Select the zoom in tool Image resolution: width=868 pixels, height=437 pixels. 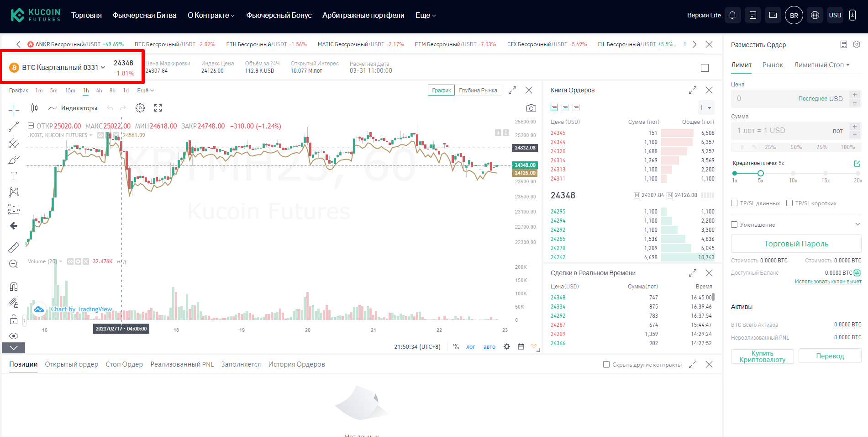14,264
